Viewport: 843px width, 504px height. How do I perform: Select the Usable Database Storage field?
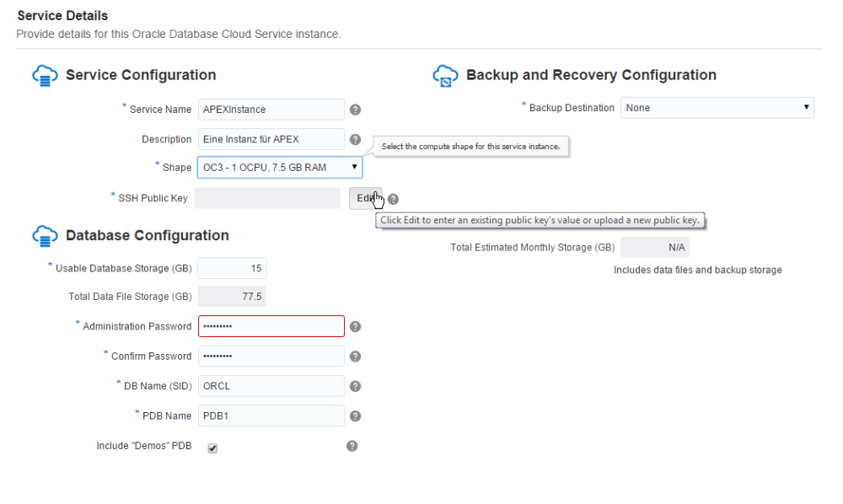click(x=232, y=267)
